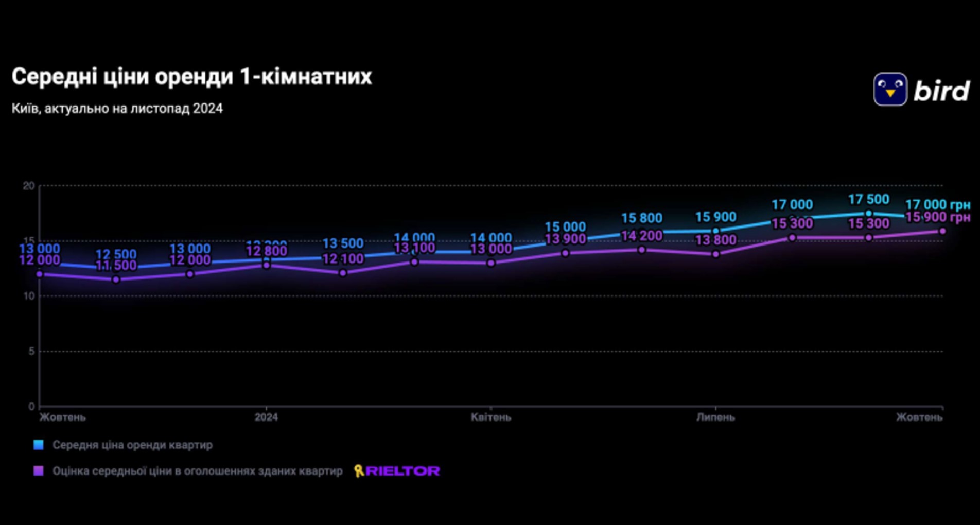Image resolution: width=980 pixels, height=525 pixels.
Task: Click the purple data label "11 500"
Action: [116, 266]
